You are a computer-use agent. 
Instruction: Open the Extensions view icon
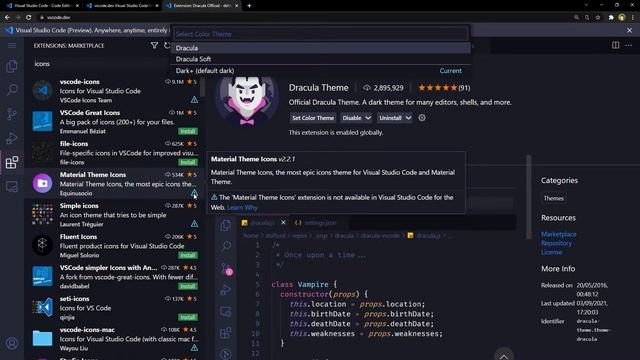(12, 162)
